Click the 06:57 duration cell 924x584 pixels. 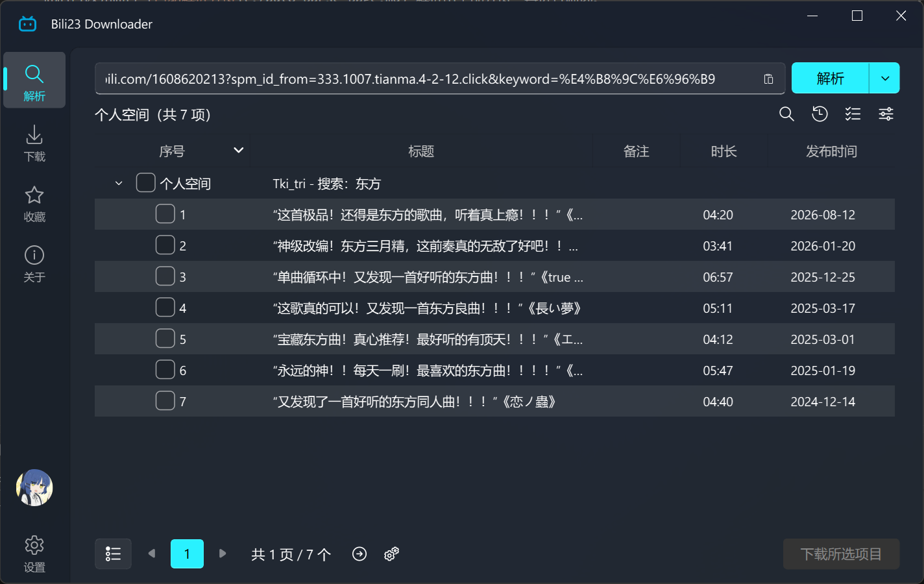718,277
